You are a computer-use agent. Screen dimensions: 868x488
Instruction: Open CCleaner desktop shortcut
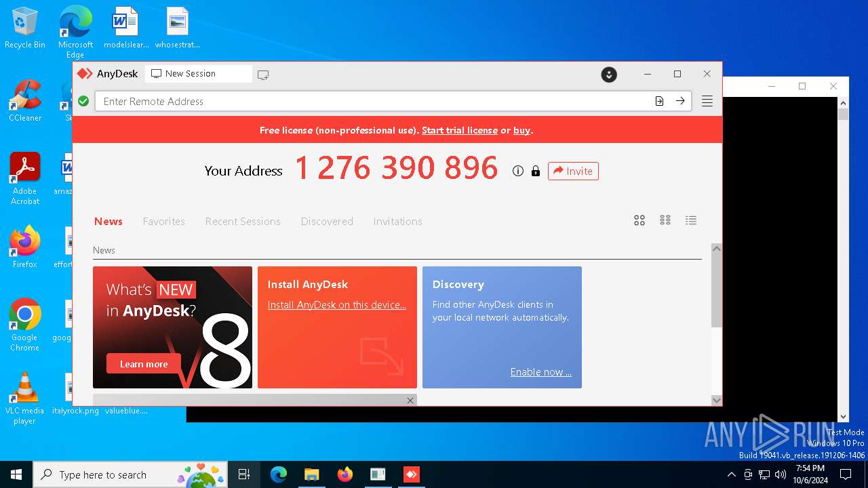(x=25, y=101)
